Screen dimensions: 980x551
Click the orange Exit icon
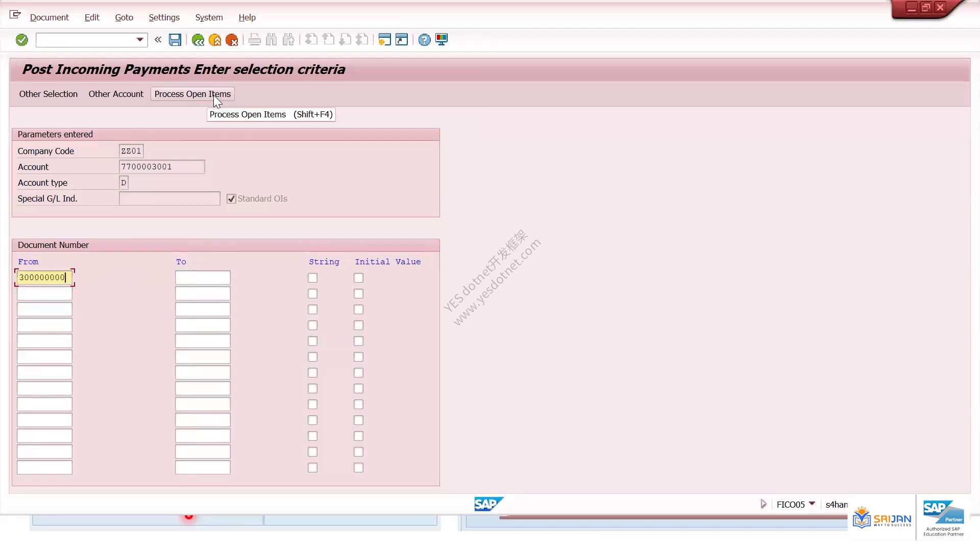pos(215,40)
